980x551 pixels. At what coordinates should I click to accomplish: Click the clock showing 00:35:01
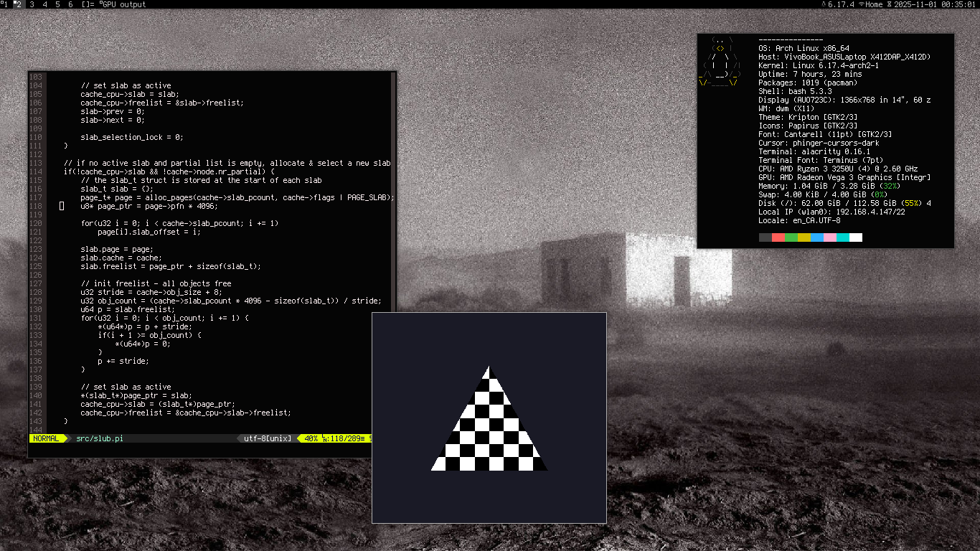[958, 4]
